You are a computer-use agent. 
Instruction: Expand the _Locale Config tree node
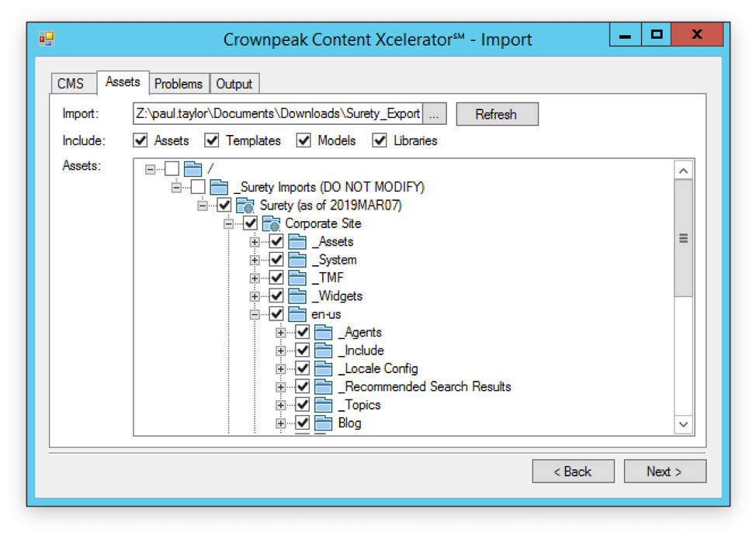point(281,369)
